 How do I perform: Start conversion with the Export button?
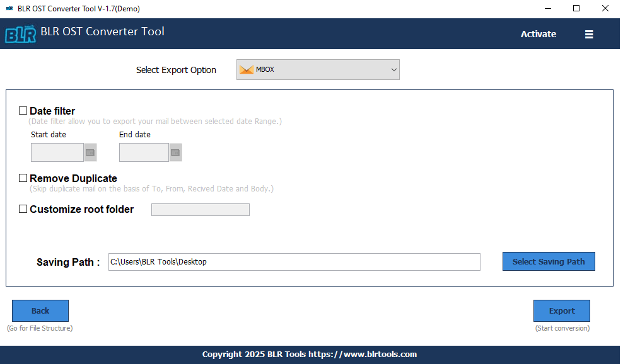pyautogui.click(x=561, y=311)
